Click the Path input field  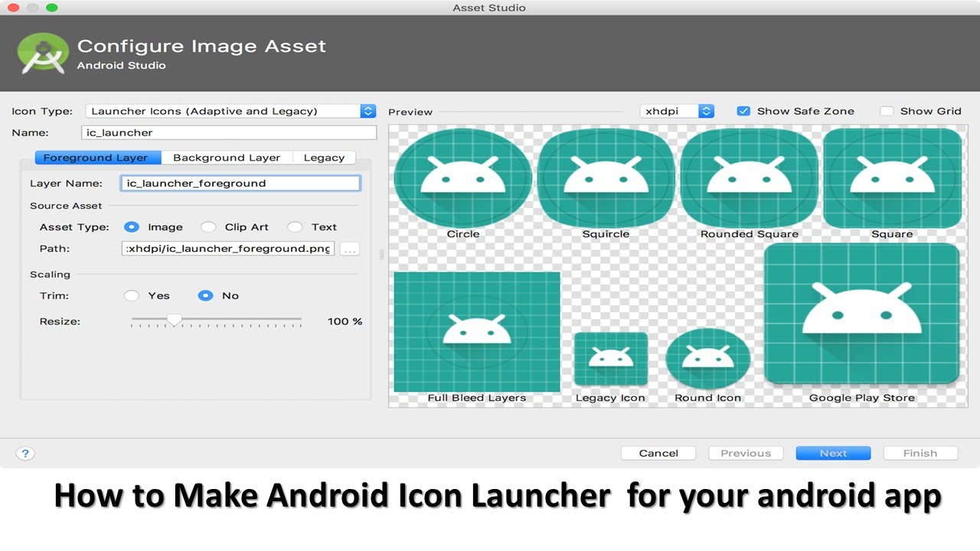tap(228, 249)
